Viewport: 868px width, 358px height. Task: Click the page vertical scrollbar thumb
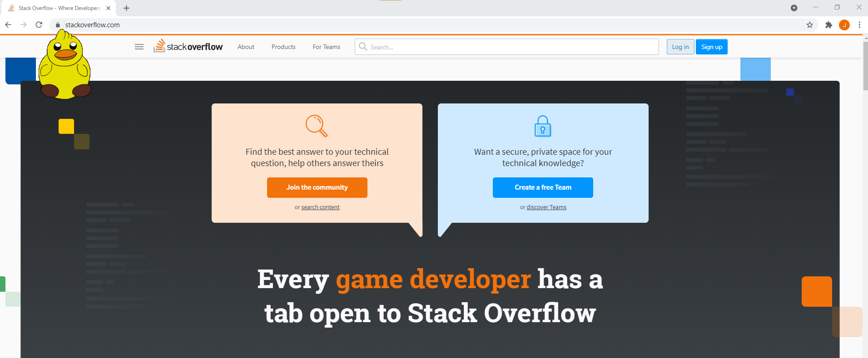(865, 66)
